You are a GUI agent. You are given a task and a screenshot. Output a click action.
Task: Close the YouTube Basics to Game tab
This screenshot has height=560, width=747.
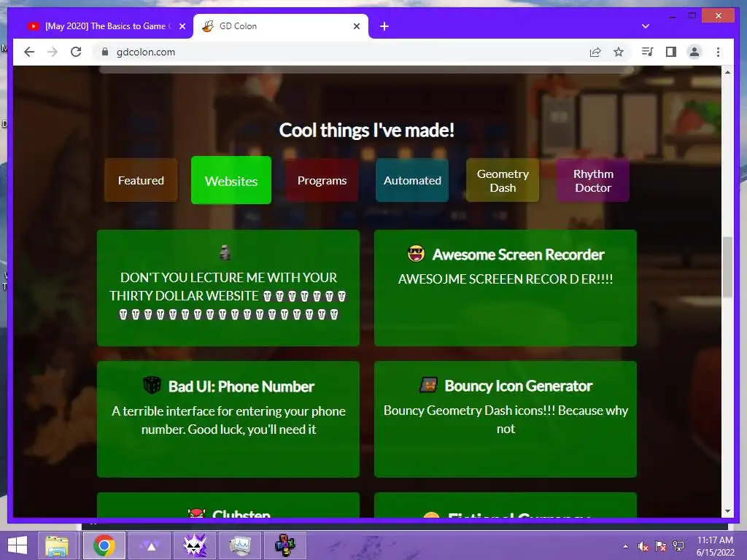pos(182,26)
